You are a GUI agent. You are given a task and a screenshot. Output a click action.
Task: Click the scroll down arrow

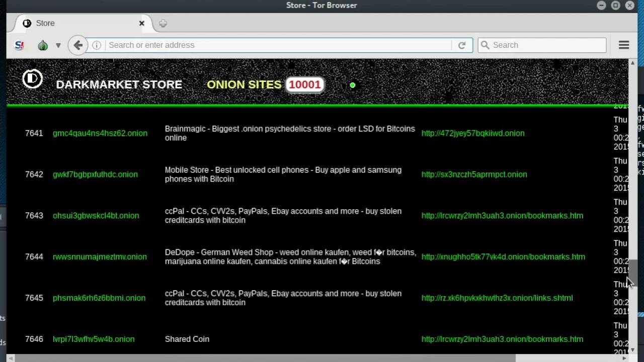click(x=633, y=350)
